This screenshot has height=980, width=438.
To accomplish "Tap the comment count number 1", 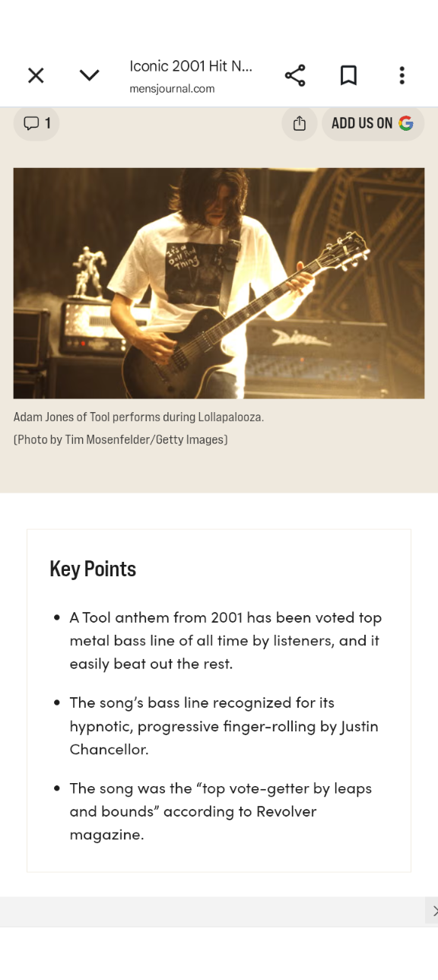I will [x=48, y=123].
